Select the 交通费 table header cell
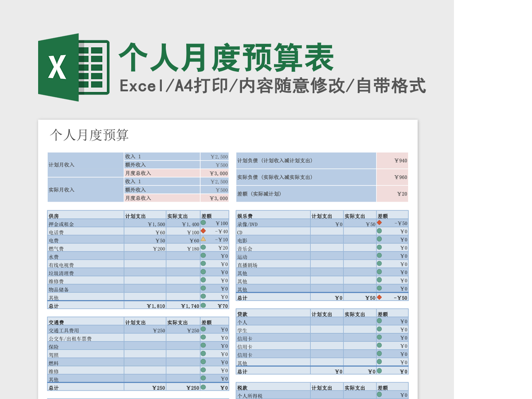Viewport: 532px width, 399px height. [x=86, y=321]
